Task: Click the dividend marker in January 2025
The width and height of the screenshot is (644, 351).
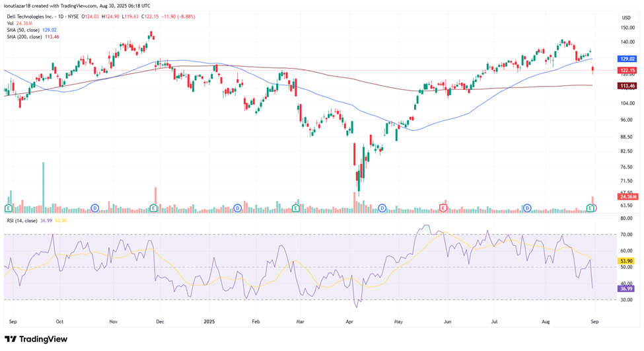Action: (x=238, y=208)
